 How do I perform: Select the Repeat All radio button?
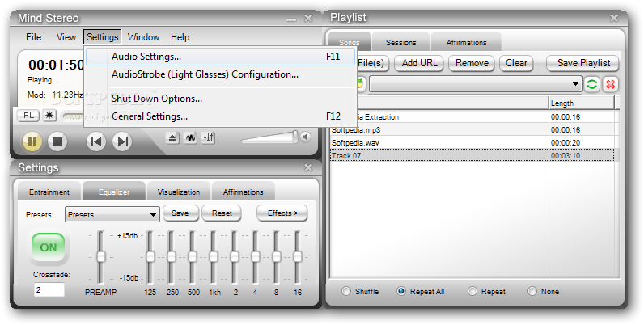click(400, 291)
